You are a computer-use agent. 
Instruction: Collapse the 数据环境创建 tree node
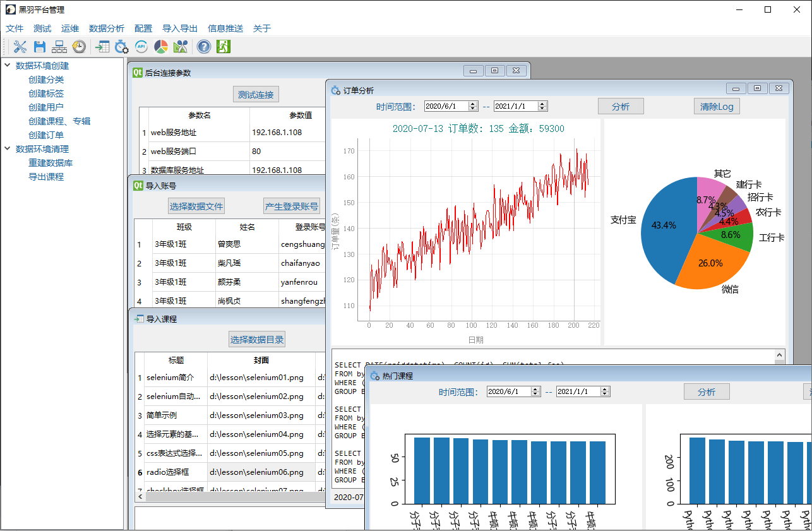[8, 65]
